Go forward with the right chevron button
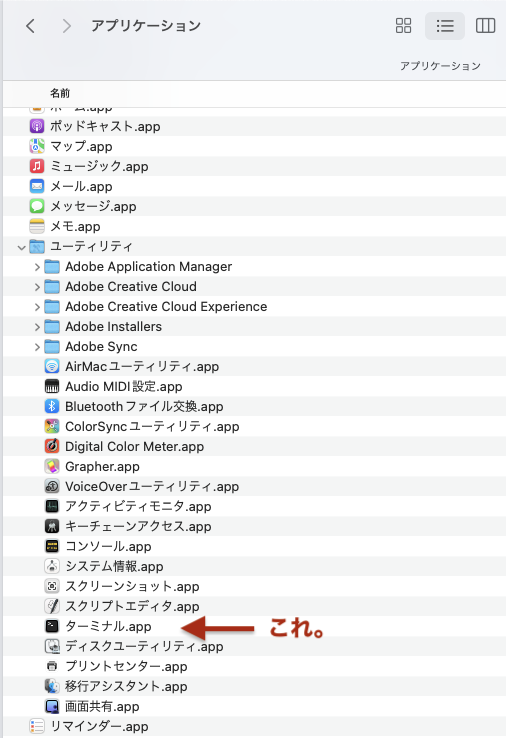The height and width of the screenshot is (738, 506). click(x=66, y=26)
